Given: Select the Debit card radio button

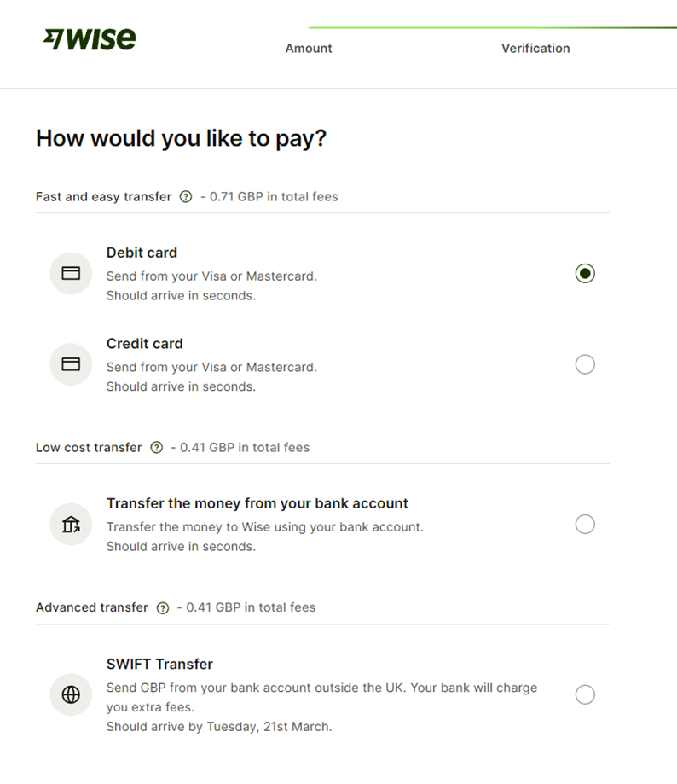Looking at the screenshot, I should (x=585, y=274).
